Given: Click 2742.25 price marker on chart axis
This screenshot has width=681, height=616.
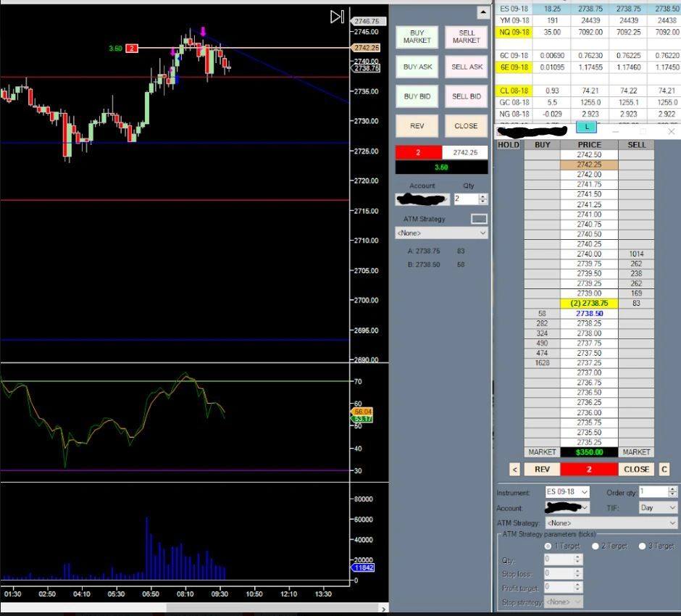Looking at the screenshot, I should [x=366, y=48].
